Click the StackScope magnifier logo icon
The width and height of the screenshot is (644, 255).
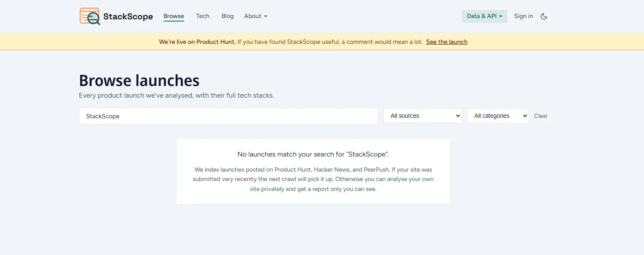(x=90, y=16)
